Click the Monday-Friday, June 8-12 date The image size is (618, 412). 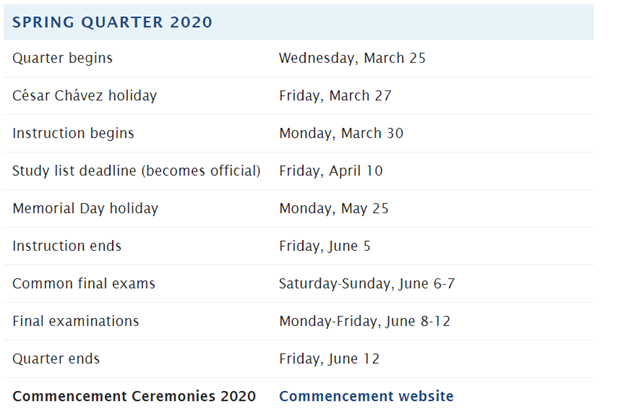pyautogui.click(x=366, y=321)
